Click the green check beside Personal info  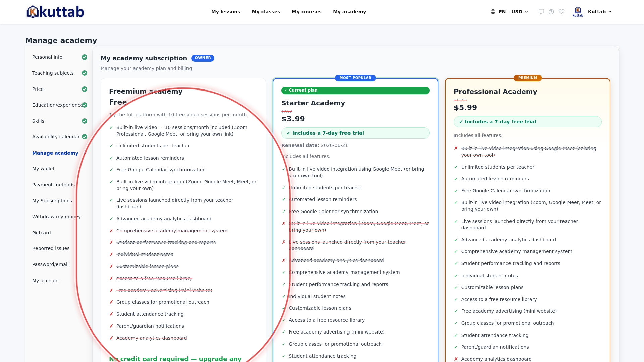(x=85, y=57)
